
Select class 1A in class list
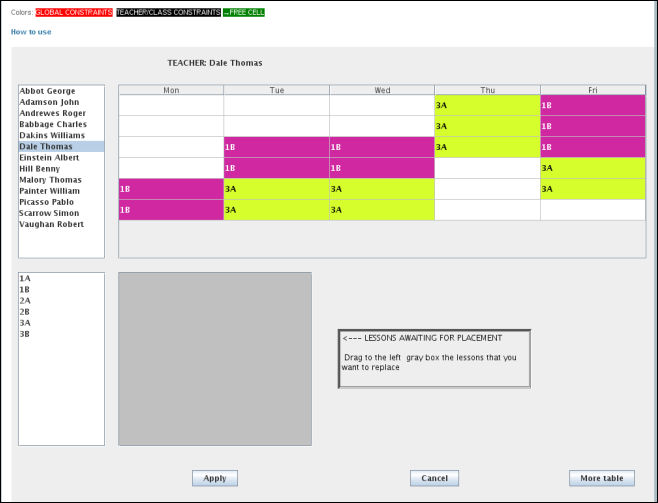61,279
